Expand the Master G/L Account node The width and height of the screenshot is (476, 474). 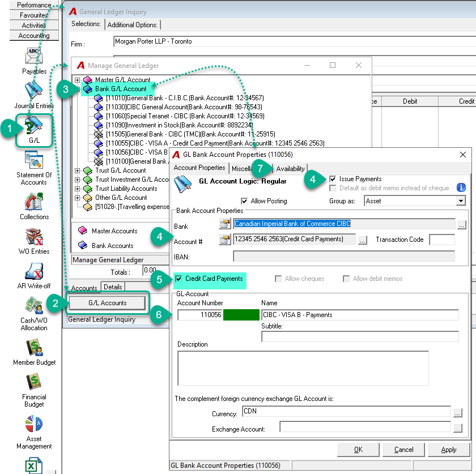[78, 80]
